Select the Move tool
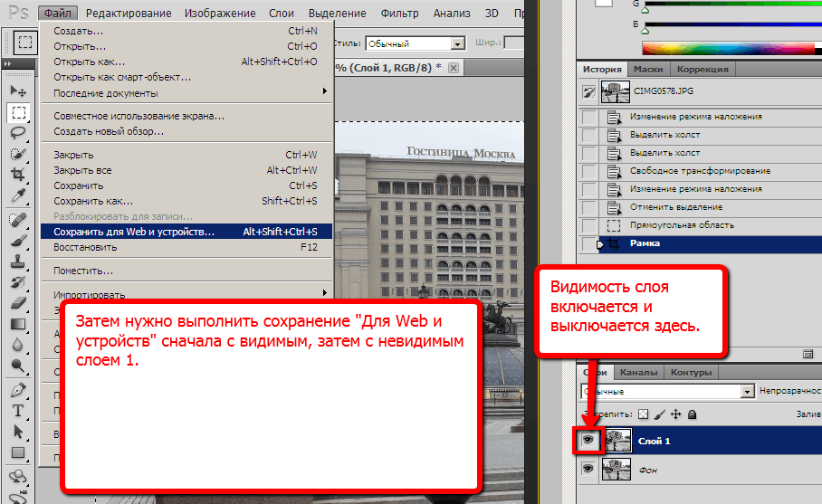 coord(18,91)
